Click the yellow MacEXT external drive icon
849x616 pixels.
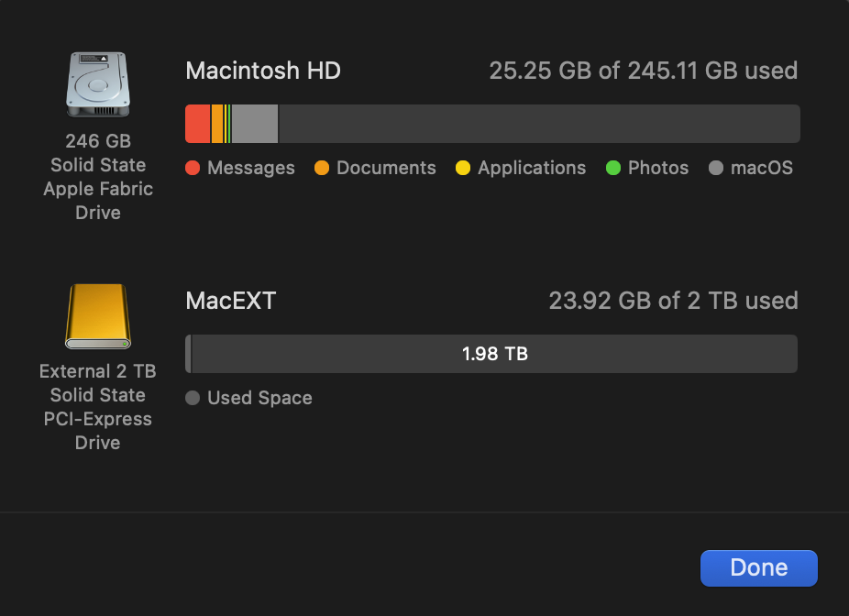(x=98, y=316)
